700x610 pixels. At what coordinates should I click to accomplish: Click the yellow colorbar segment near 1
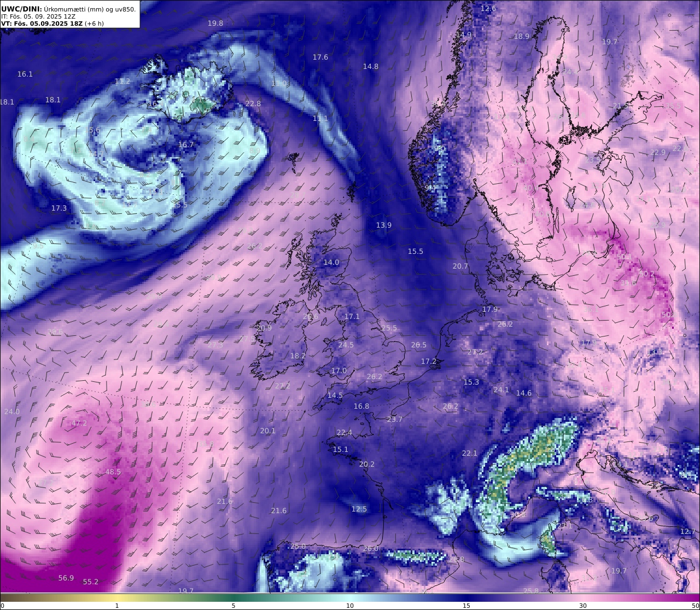click(117, 597)
